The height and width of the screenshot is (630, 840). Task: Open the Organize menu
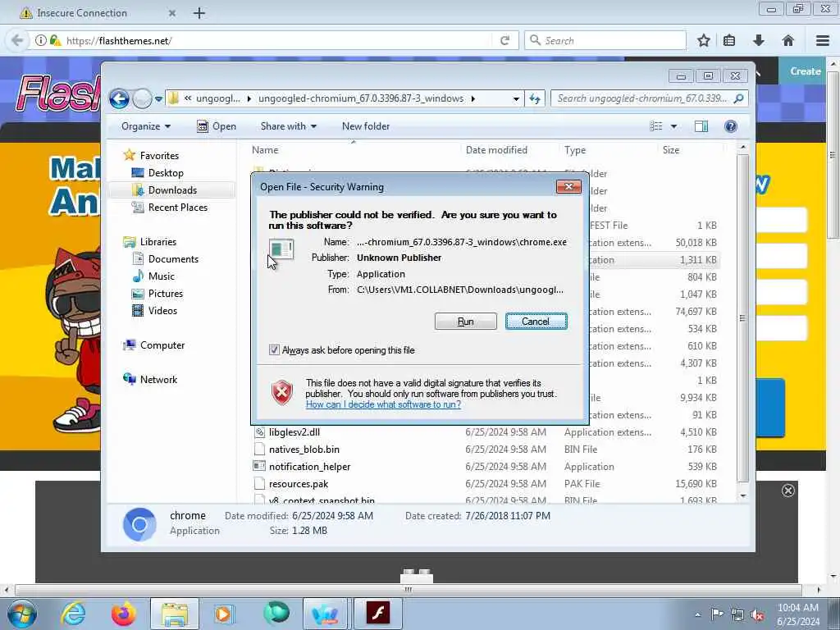[x=146, y=126]
